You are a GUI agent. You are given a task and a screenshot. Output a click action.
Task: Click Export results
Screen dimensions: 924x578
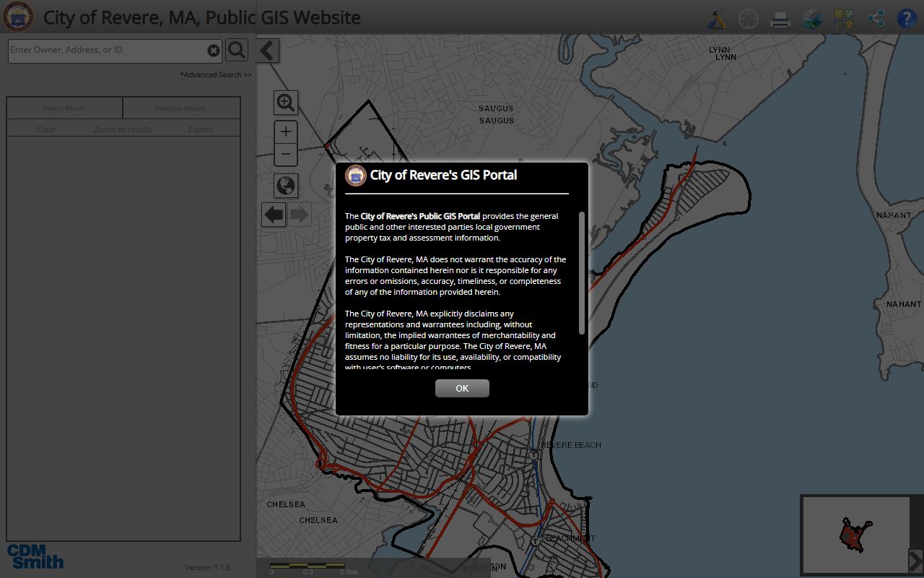point(200,129)
